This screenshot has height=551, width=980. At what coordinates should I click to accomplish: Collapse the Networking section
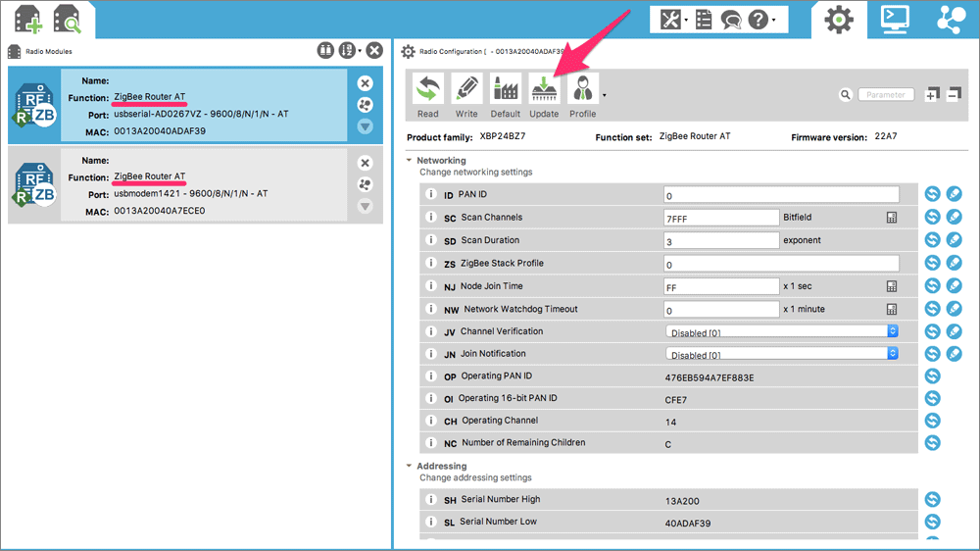click(x=409, y=160)
